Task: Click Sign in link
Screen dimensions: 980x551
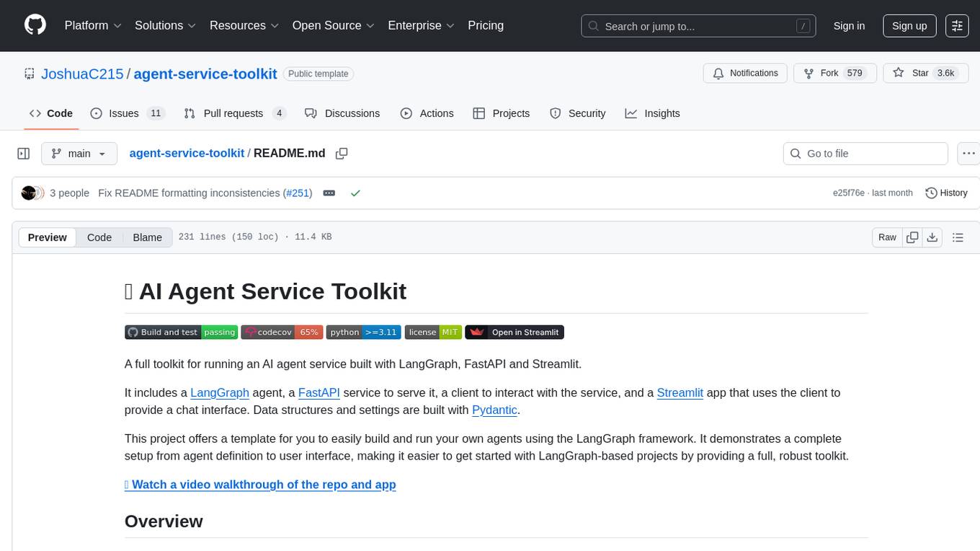Action: coord(849,26)
